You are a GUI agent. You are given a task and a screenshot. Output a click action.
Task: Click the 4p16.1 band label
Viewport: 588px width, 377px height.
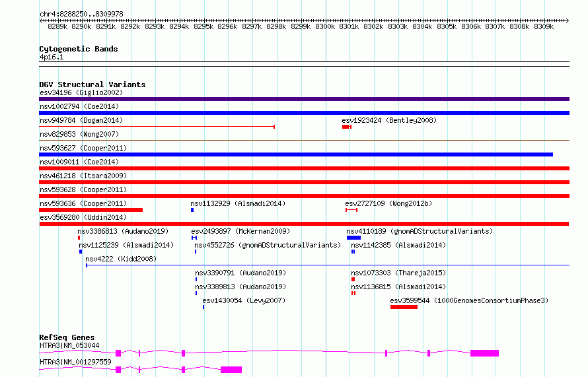(52, 57)
